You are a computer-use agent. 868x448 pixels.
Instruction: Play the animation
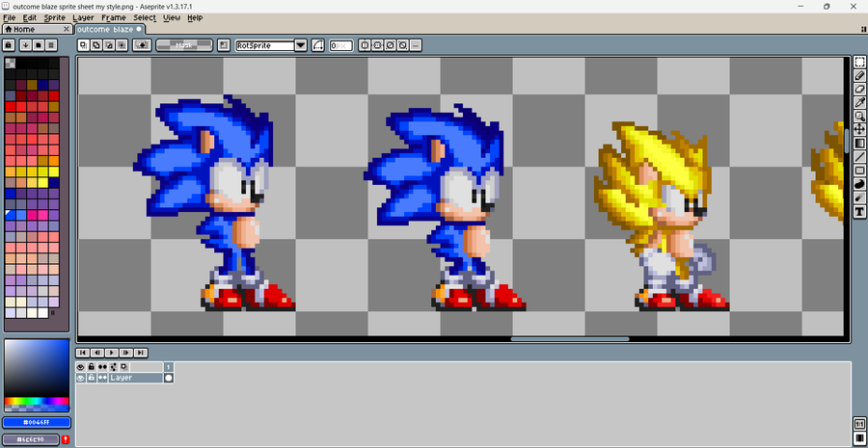[112, 353]
